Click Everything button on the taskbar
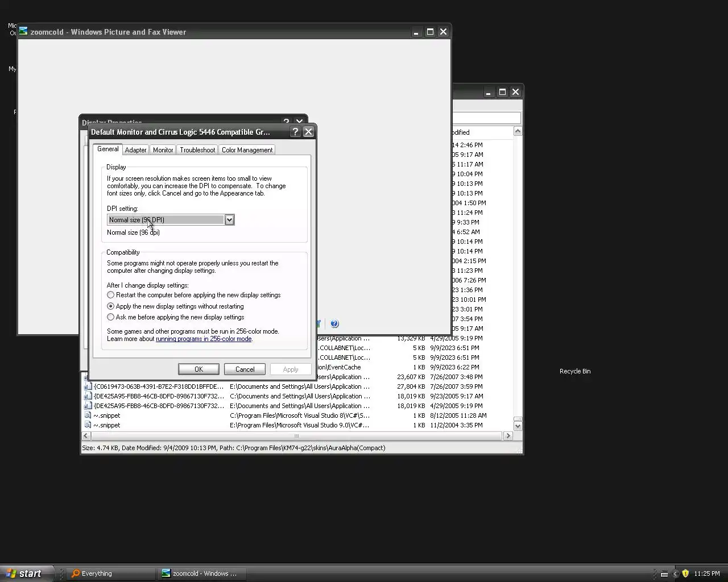 pyautogui.click(x=111, y=573)
